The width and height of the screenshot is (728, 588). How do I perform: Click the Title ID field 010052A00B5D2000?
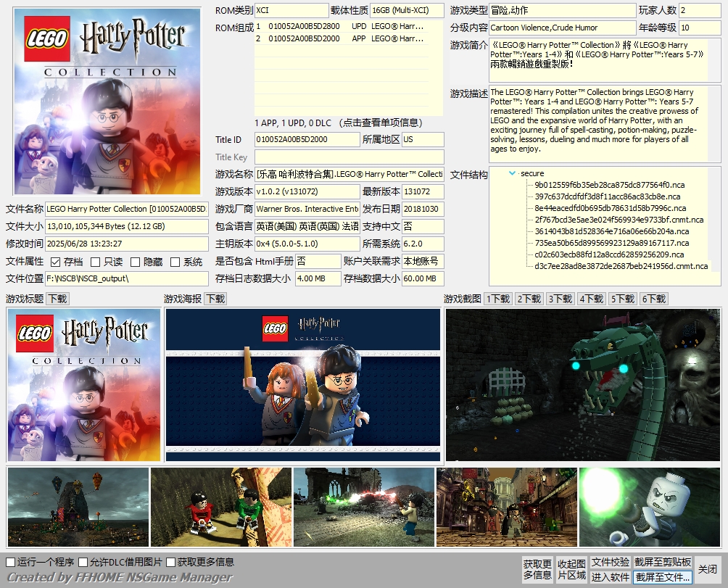(307, 140)
